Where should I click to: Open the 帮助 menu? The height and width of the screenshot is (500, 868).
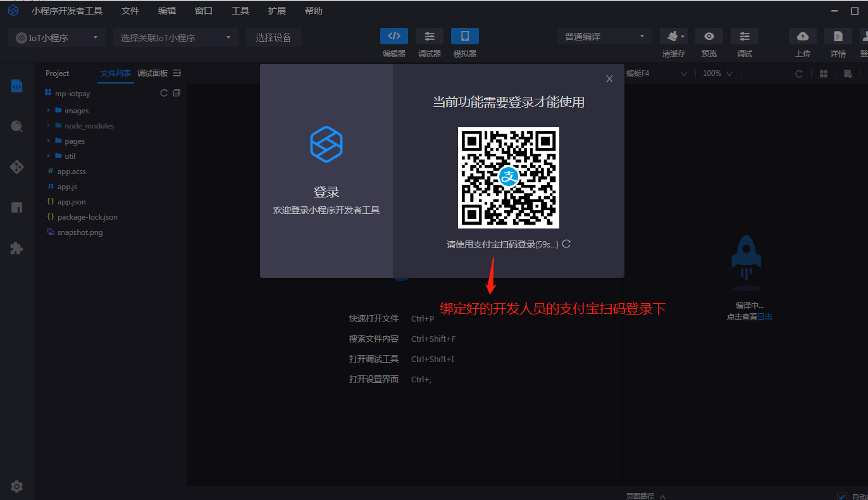pos(314,11)
